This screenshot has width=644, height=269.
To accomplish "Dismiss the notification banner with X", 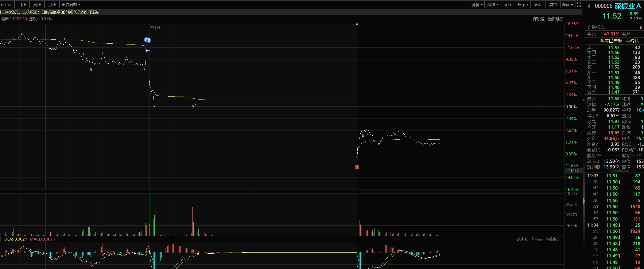I will pos(578,12).
